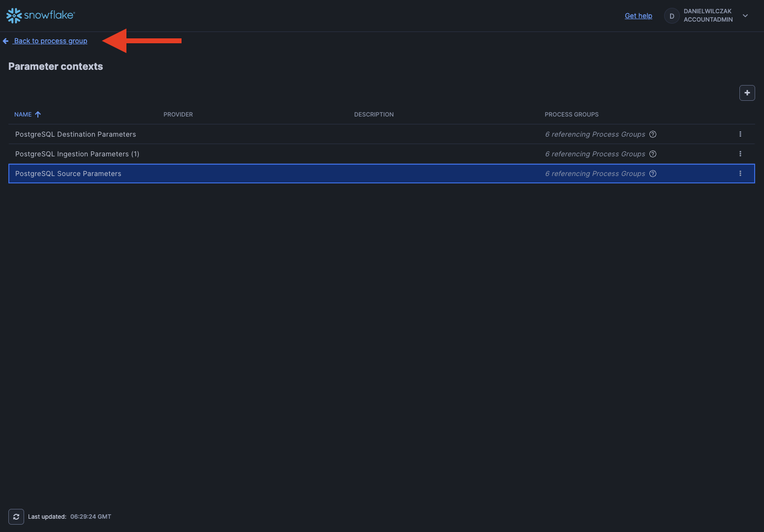The width and height of the screenshot is (764, 532).
Task: Open actions menu for PostgreSQL Source Parameters
Action: (x=740, y=174)
